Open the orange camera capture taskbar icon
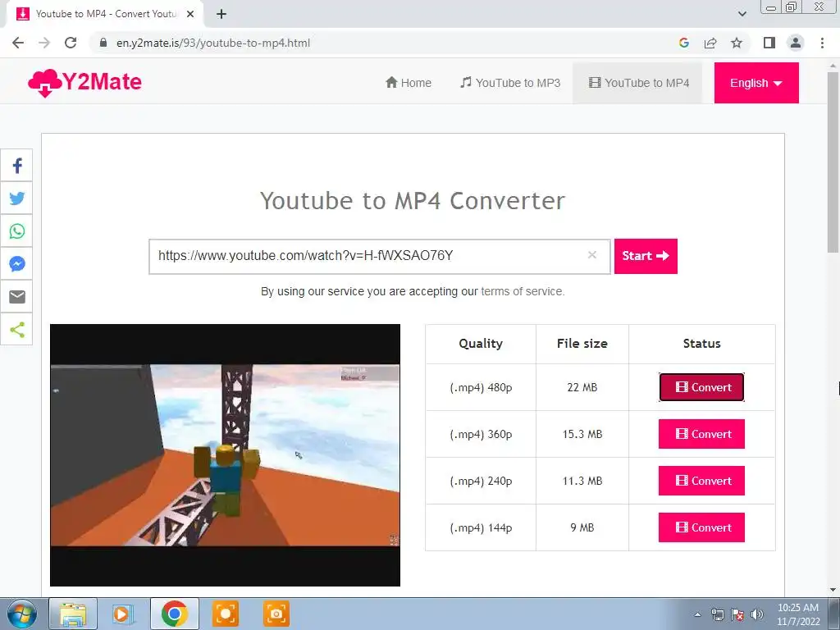Screen dimensions: 840x630 [x=276, y=614]
